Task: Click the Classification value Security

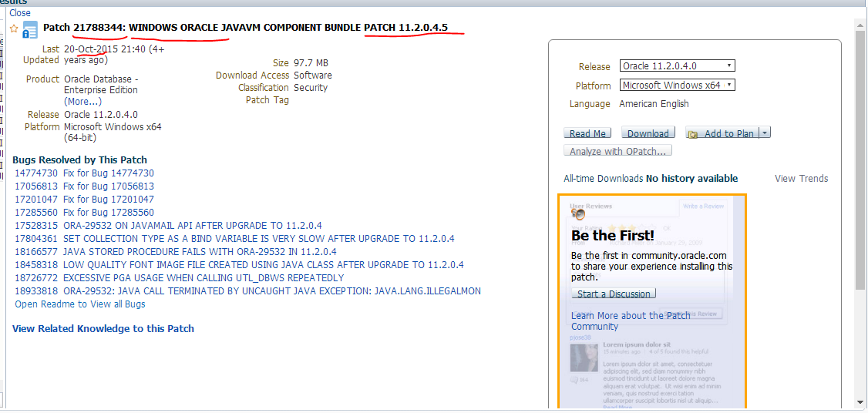Action: pyautogui.click(x=311, y=88)
